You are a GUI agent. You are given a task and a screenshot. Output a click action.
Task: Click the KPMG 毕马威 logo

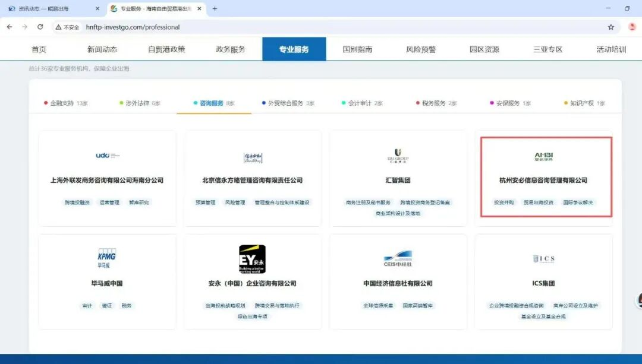click(x=107, y=258)
